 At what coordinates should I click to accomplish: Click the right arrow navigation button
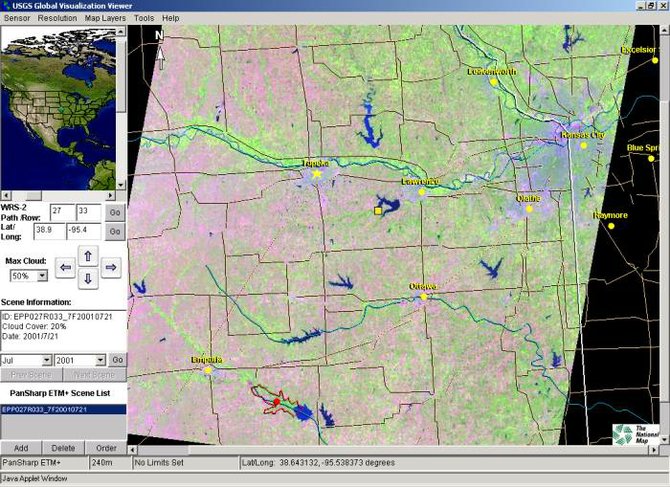pyautogui.click(x=111, y=267)
